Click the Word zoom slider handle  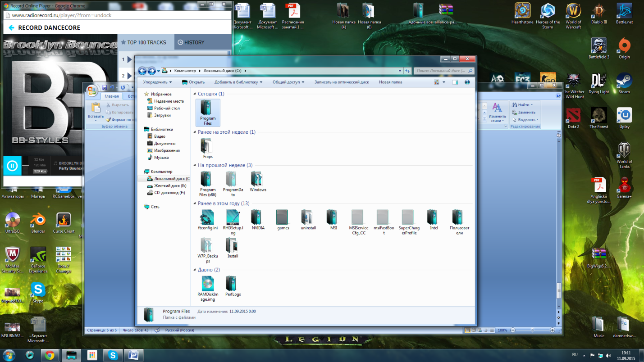[532, 330]
